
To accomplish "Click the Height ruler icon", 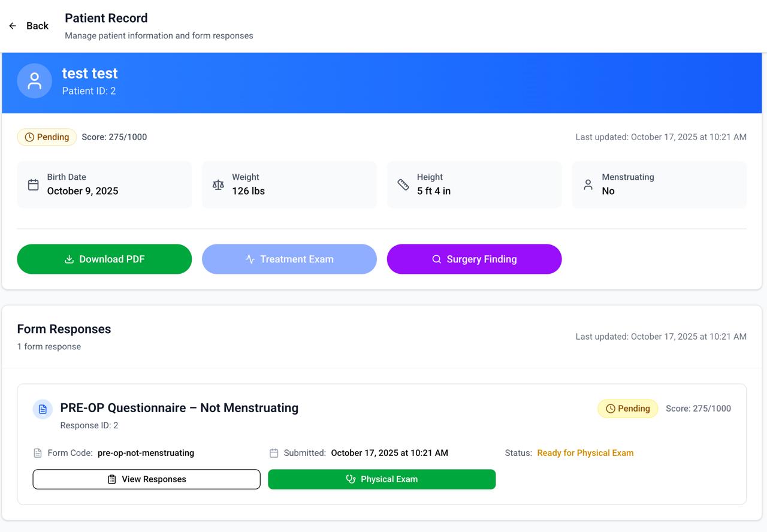I will coord(403,185).
